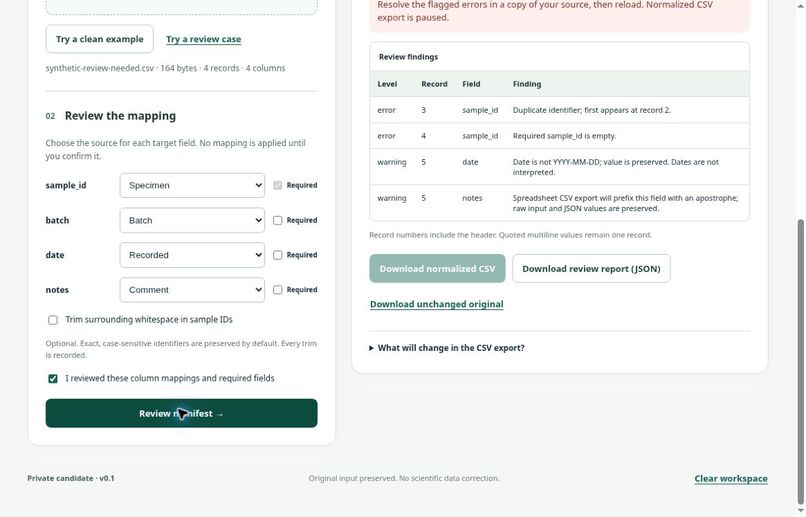
Task: Select the 'Date is not YYYY-MM-DD' warning
Action: (616, 167)
